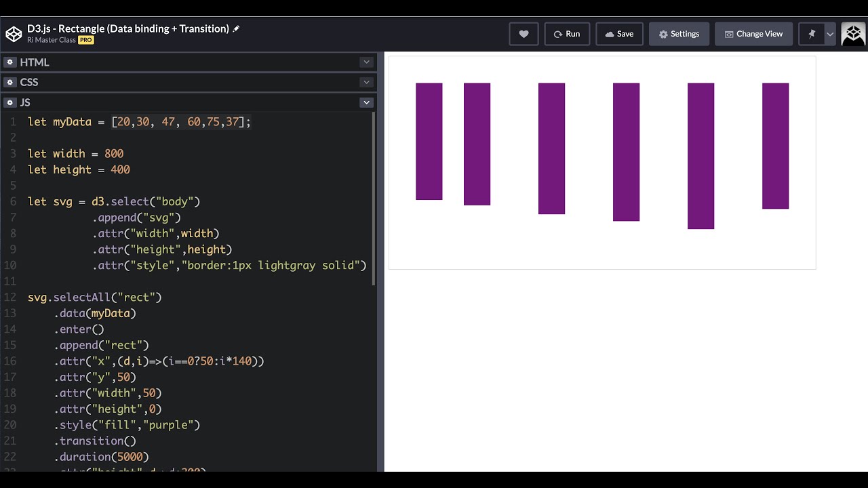868x488 pixels.
Task: Click the Save button
Action: (x=619, y=34)
